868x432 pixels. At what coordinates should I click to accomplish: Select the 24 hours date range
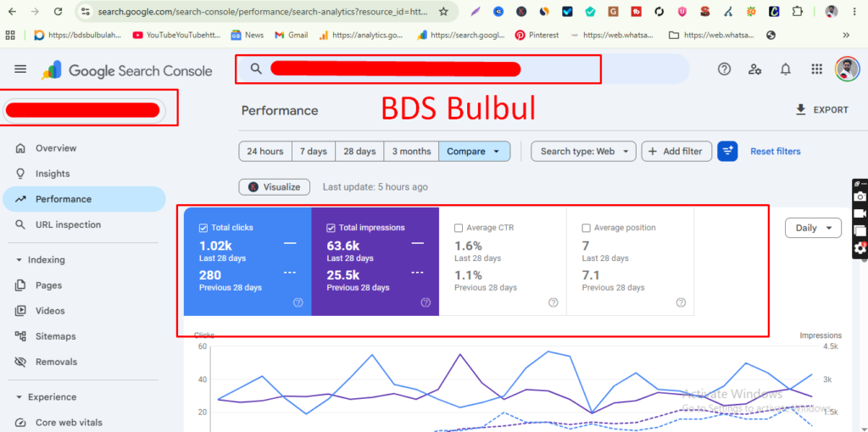pyautogui.click(x=265, y=151)
